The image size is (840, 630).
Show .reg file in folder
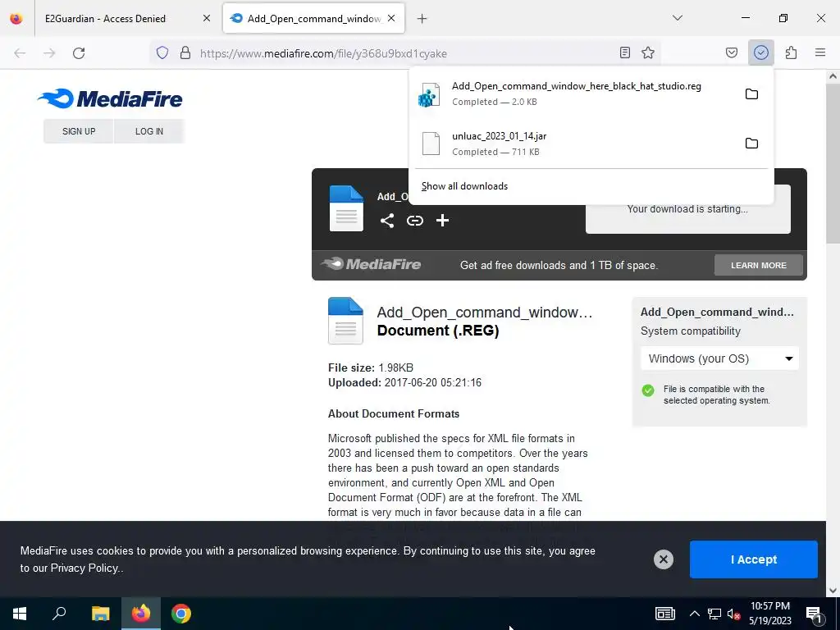tap(751, 94)
